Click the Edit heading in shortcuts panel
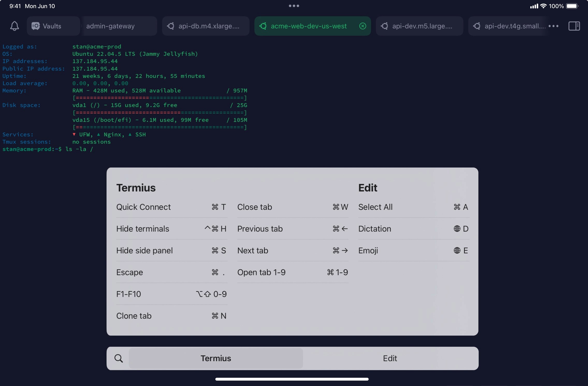The height and width of the screenshot is (386, 588). 368,188
